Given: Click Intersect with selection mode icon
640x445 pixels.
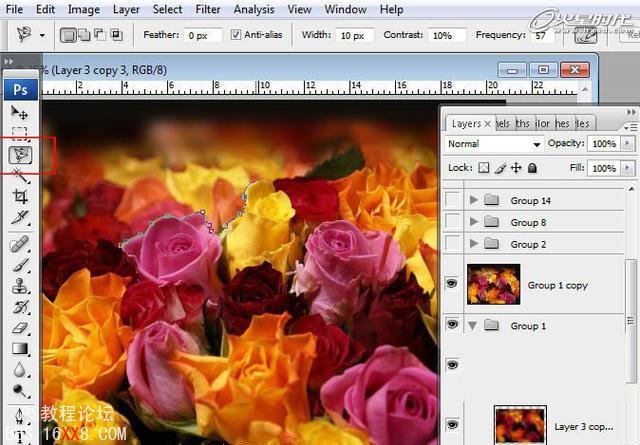Looking at the screenshot, I should click(x=116, y=35).
